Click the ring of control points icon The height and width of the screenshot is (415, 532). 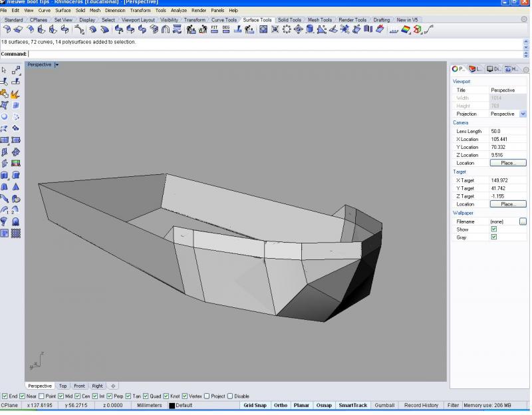pyautogui.click(x=287, y=30)
